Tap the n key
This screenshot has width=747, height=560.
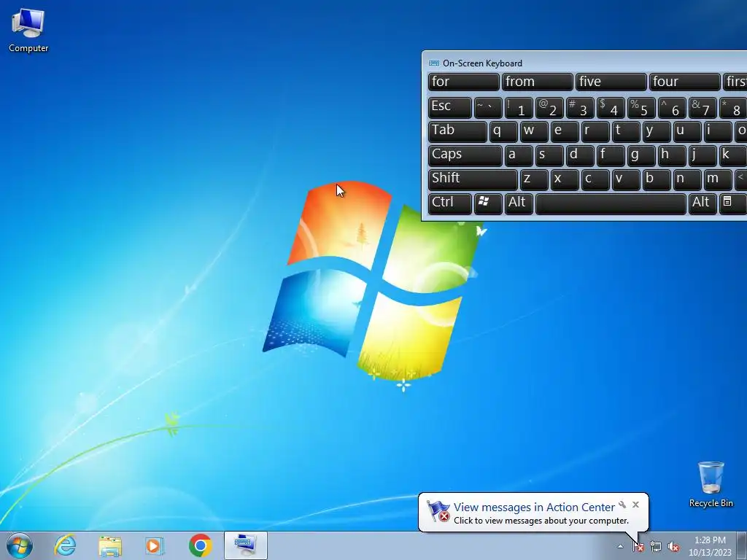pyautogui.click(x=687, y=180)
